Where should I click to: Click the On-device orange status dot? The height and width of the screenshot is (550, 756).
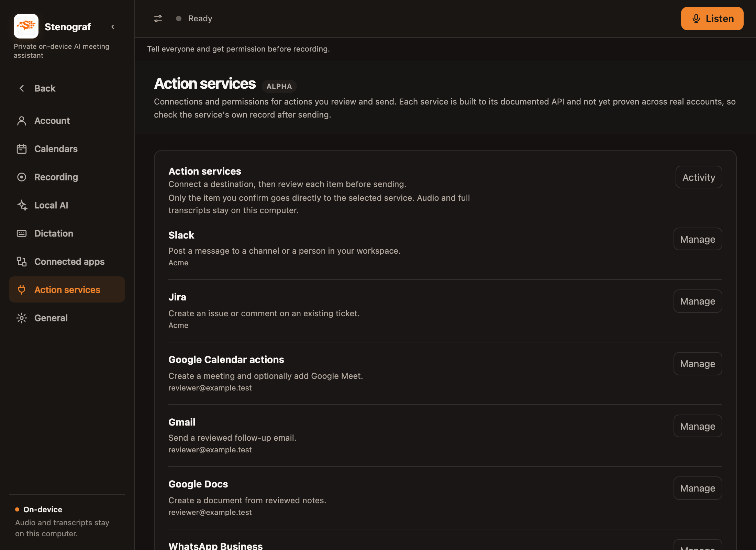(x=17, y=509)
